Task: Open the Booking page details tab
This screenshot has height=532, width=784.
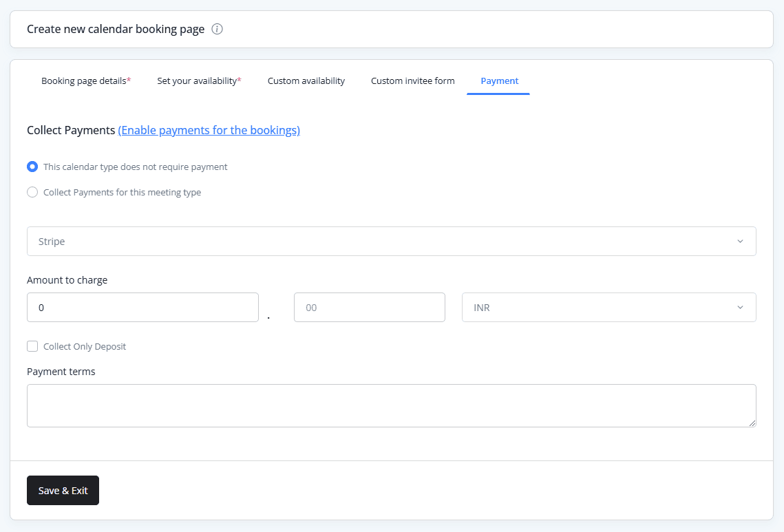Action: click(85, 81)
